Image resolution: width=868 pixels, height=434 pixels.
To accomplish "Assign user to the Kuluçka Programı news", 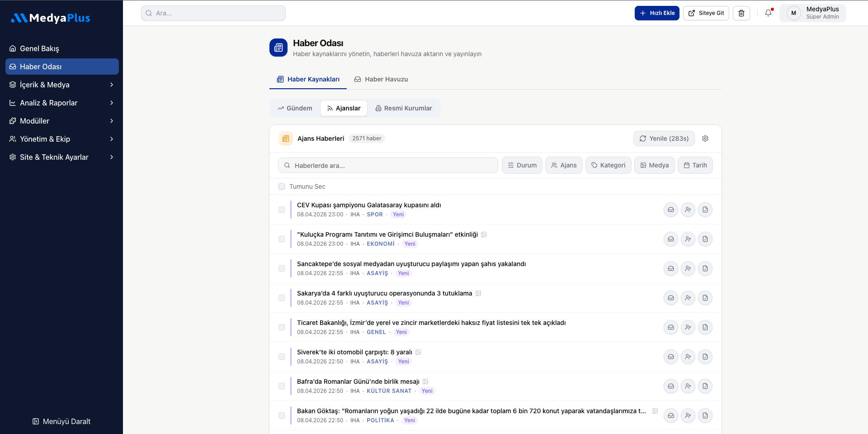I will 688,239.
